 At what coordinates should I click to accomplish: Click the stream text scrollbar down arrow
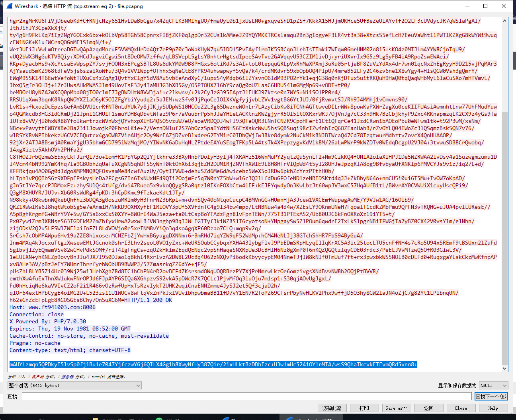click(x=505, y=368)
